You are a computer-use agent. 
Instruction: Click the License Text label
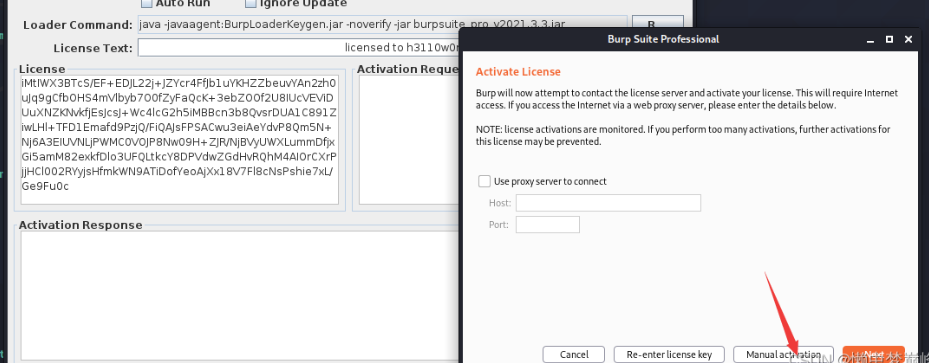(x=93, y=48)
